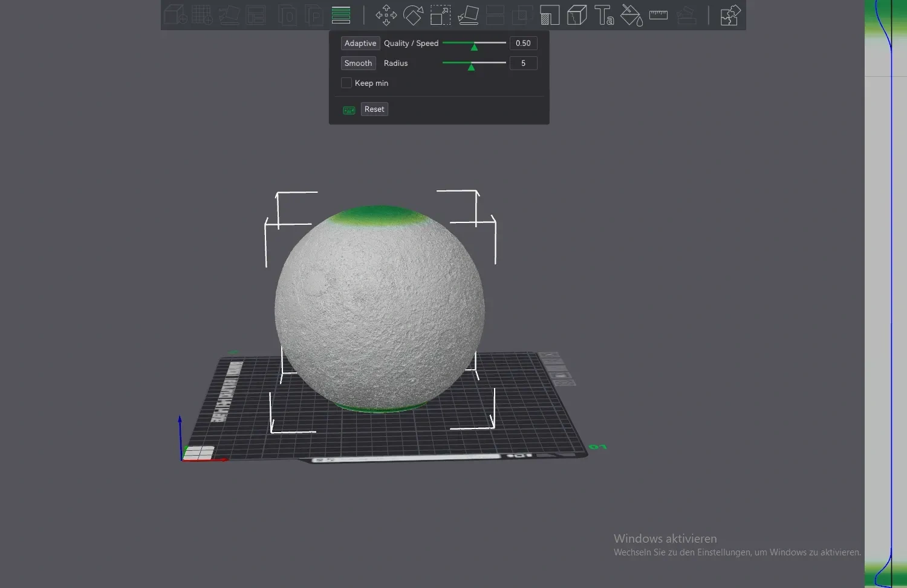This screenshot has width=907, height=588.
Task: Click the Quality / Speed value field 0.50
Action: pos(523,44)
